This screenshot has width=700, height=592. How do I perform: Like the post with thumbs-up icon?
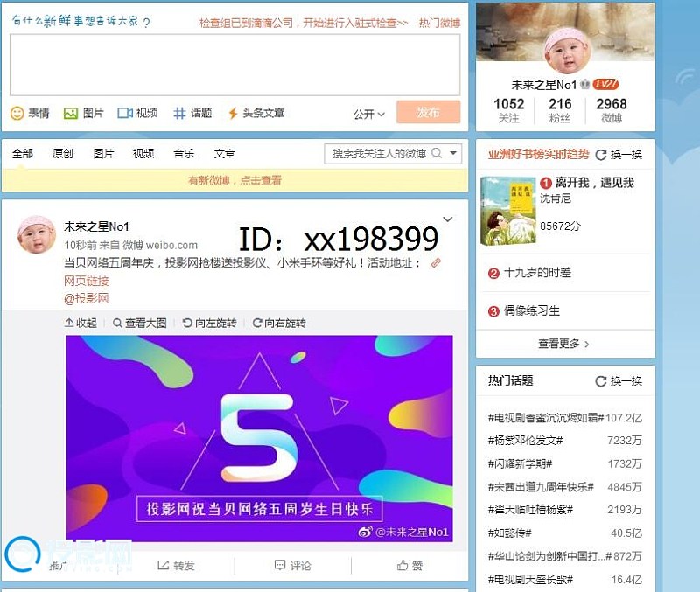402,565
